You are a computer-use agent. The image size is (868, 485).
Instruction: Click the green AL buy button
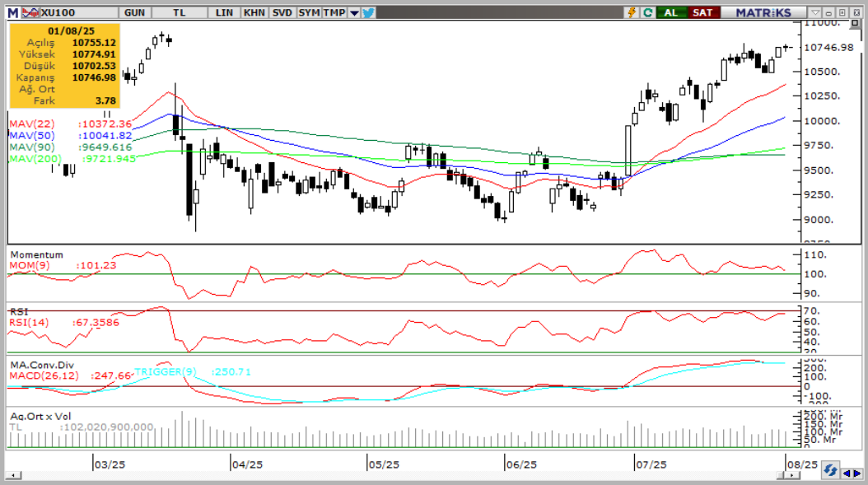pos(671,12)
